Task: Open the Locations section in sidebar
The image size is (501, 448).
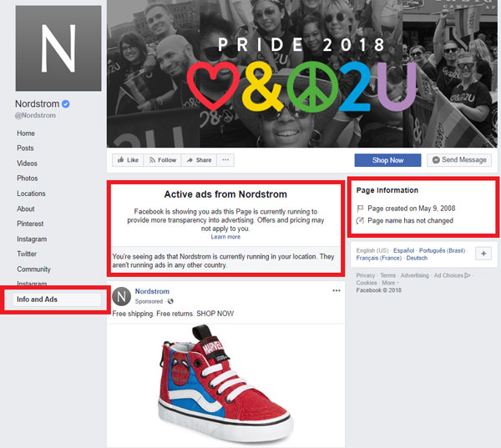Action: pyautogui.click(x=31, y=194)
